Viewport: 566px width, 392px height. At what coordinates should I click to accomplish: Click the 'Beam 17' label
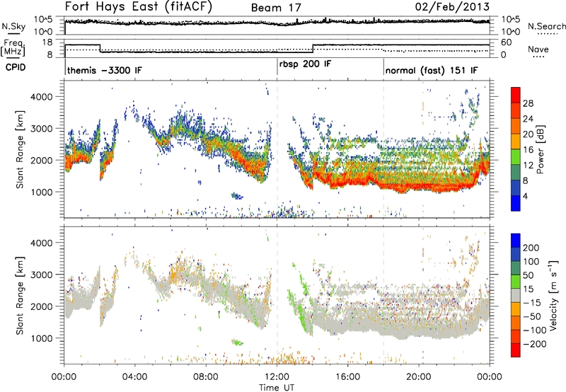point(276,8)
